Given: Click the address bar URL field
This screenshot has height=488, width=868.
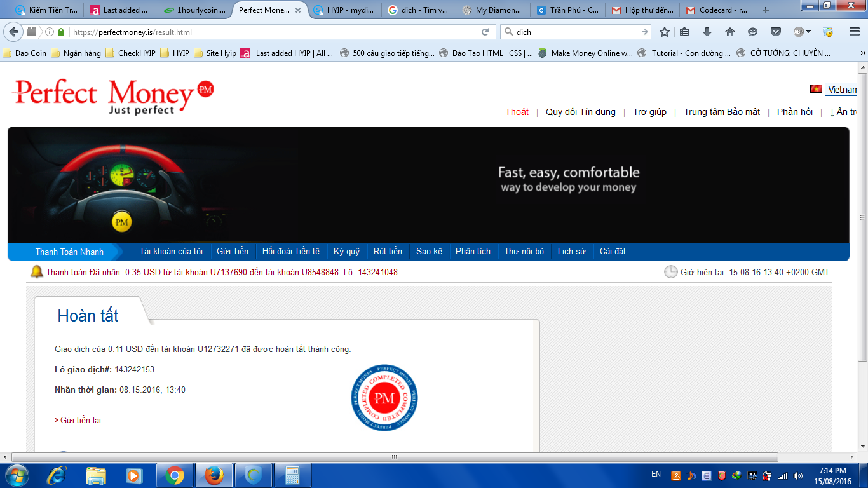Looking at the screenshot, I should 273,32.
